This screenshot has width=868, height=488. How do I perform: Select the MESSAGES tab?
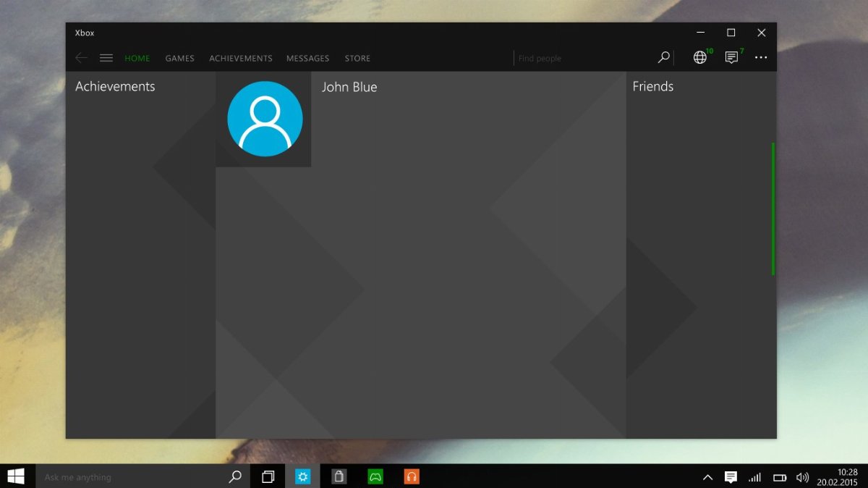[x=307, y=59]
